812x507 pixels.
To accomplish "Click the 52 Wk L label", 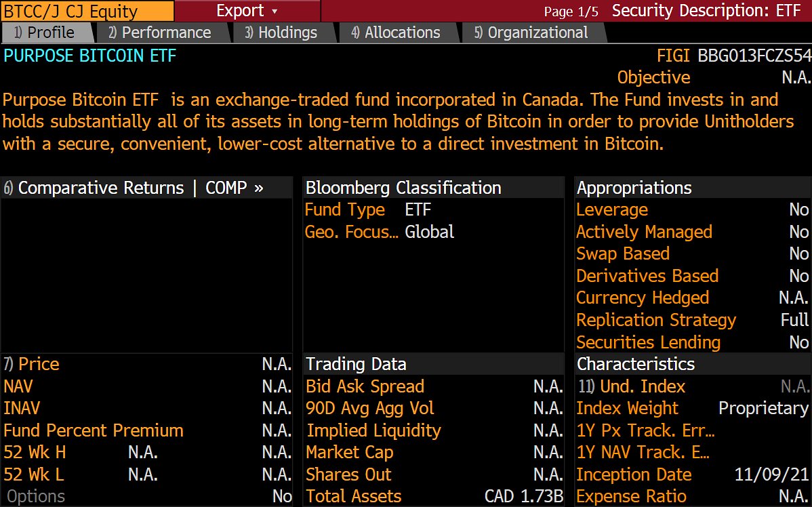I will (x=34, y=474).
